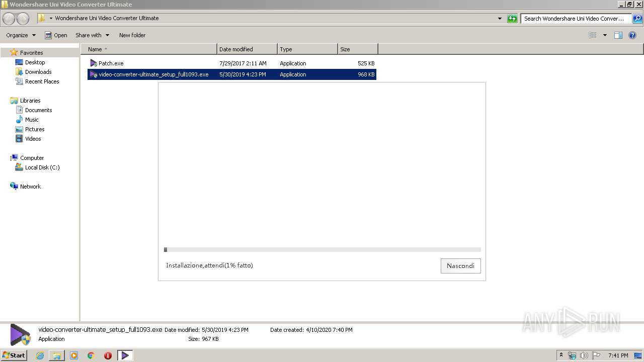Image resolution: width=644 pixels, height=362 pixels.
Task: Click 'Installazione,attendi(1% fatto)' status text
Action: (209, 265)
